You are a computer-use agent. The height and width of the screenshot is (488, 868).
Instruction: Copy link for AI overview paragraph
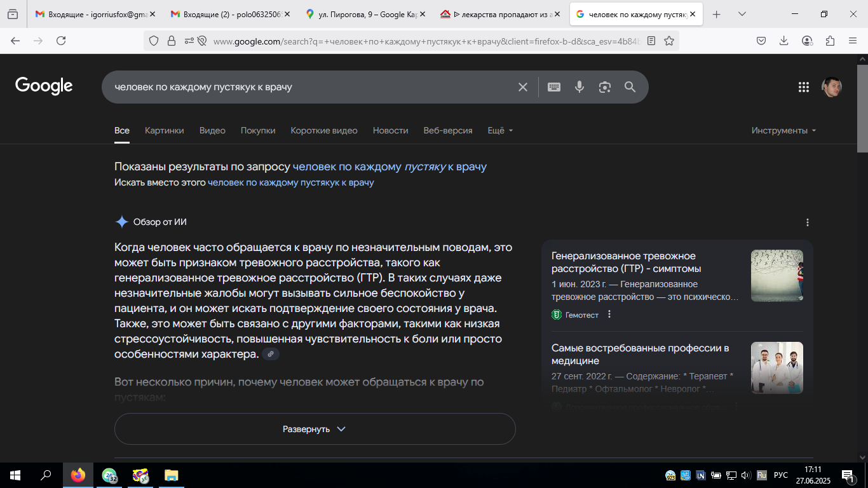pyautogui.click(x=271, y=354)
